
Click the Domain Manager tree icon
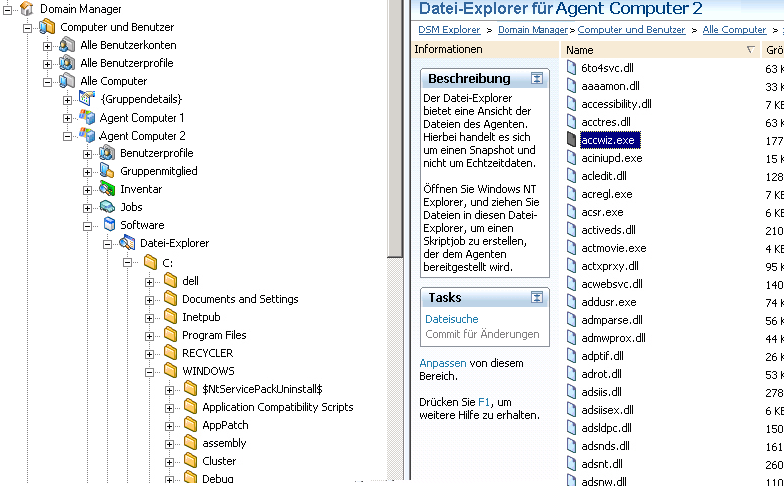coord(26,8)
